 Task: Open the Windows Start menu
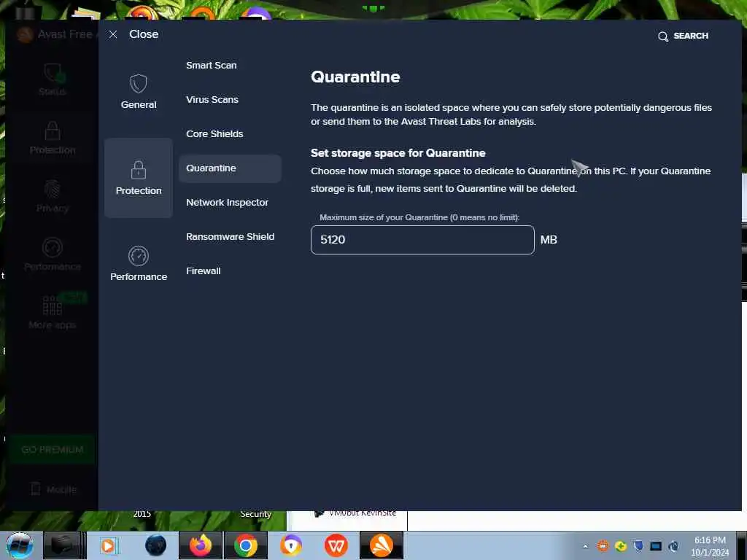19,545
